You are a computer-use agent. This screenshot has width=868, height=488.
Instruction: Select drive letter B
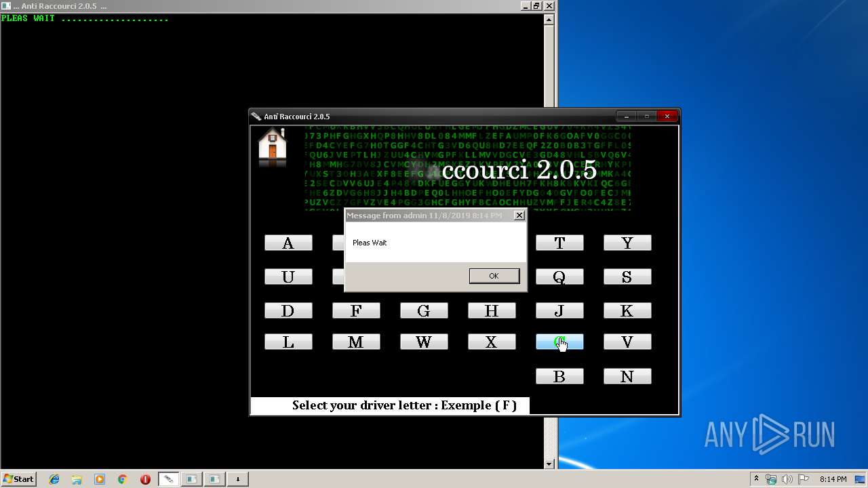pyautogui.click(x=559, y=376)
